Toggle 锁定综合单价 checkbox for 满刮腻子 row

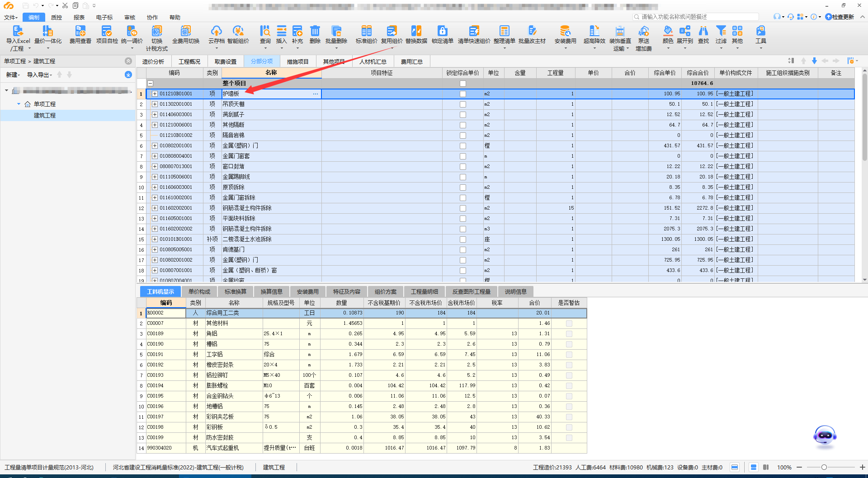click(x=462, y=115)
